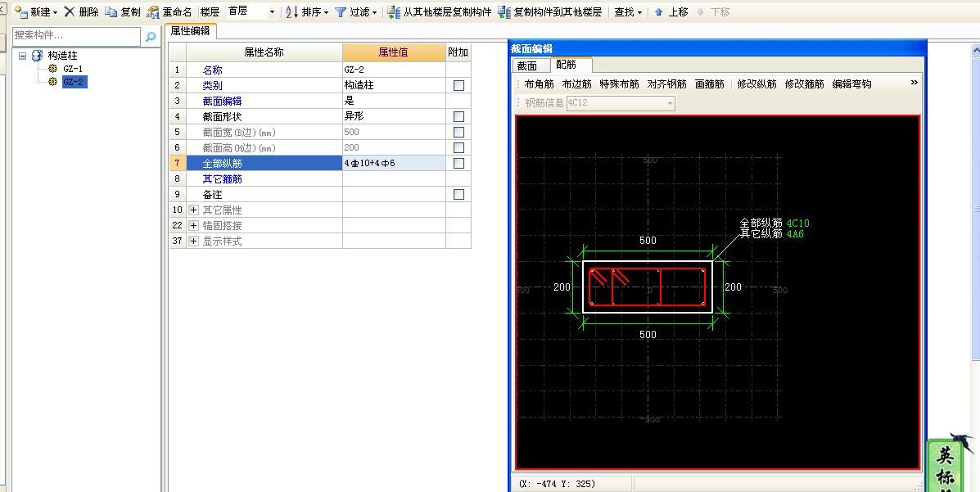Viewport: 980px width, 492px height.
Task: Open the 排序 dropdown arrow
Action: click(x=326, y=12)
